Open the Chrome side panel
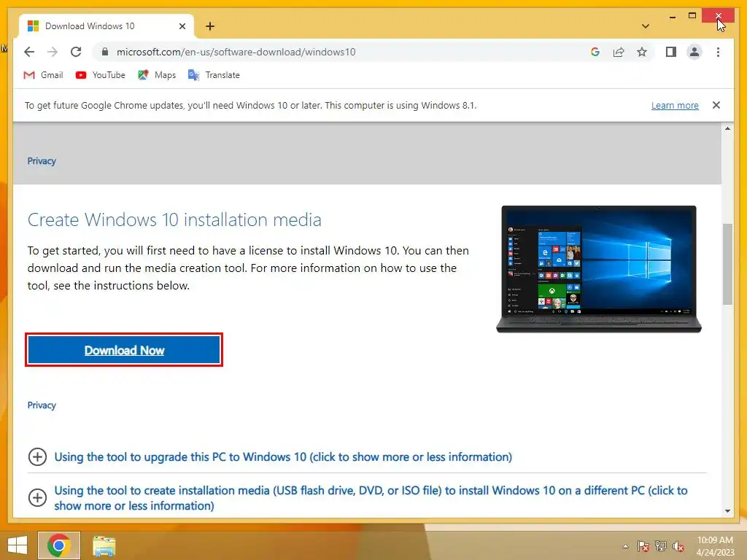 point(671,52)
